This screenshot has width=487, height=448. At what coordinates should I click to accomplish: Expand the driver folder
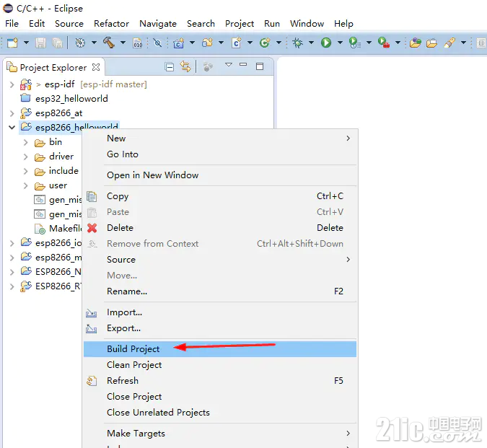point(26,157)
